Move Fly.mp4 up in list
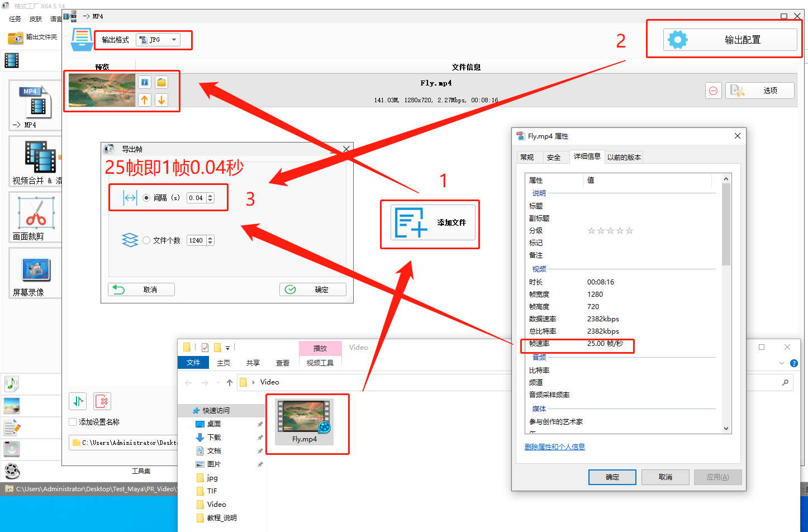Screen dimensions: 808x532 [x=145, y=100]
